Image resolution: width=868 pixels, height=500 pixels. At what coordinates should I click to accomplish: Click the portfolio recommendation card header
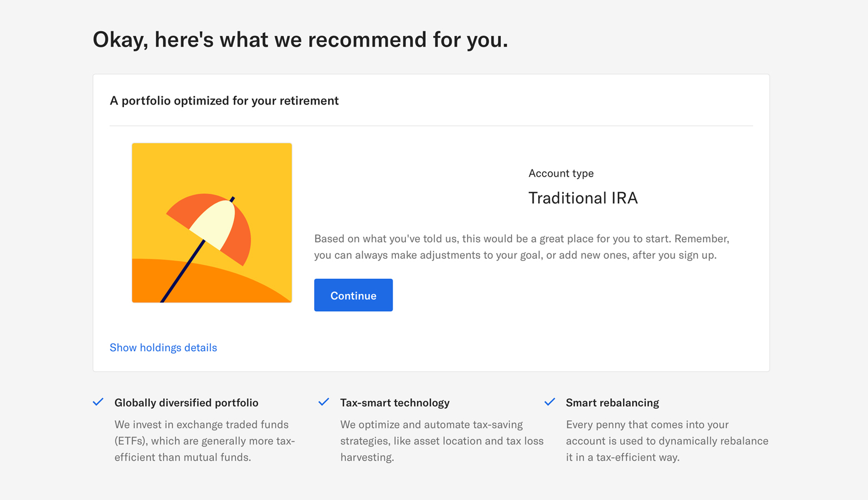(224, 101)
